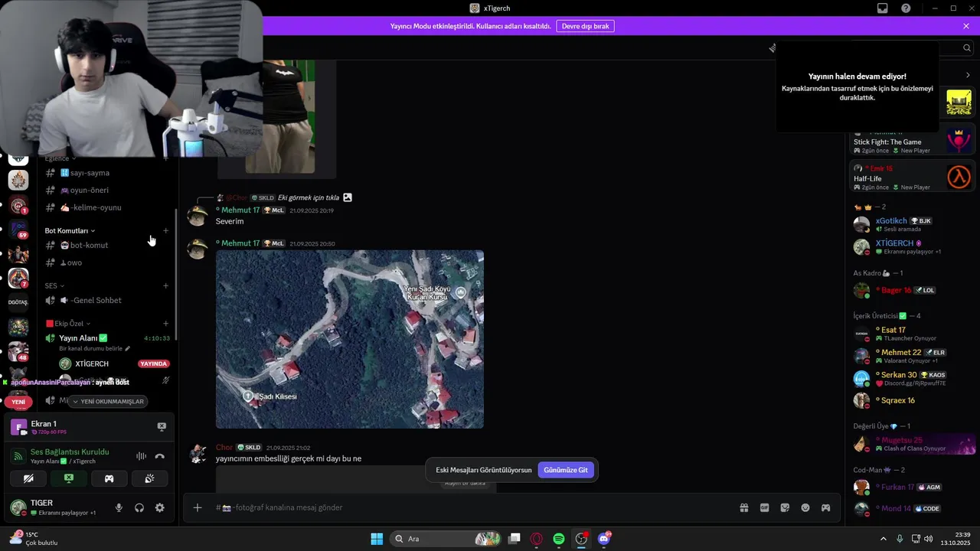Open the oyun-öneri channel
Viewport: 980px width, 551px height.
coord(107,190)
